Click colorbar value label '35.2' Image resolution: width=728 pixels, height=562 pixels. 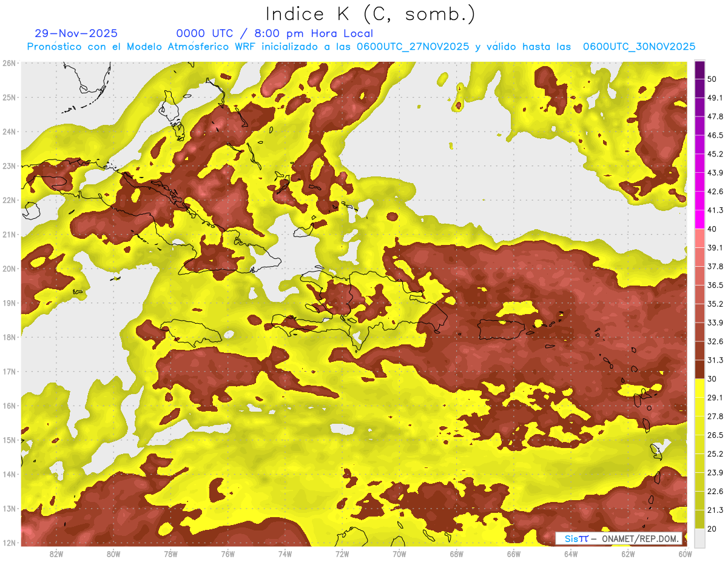715,304
